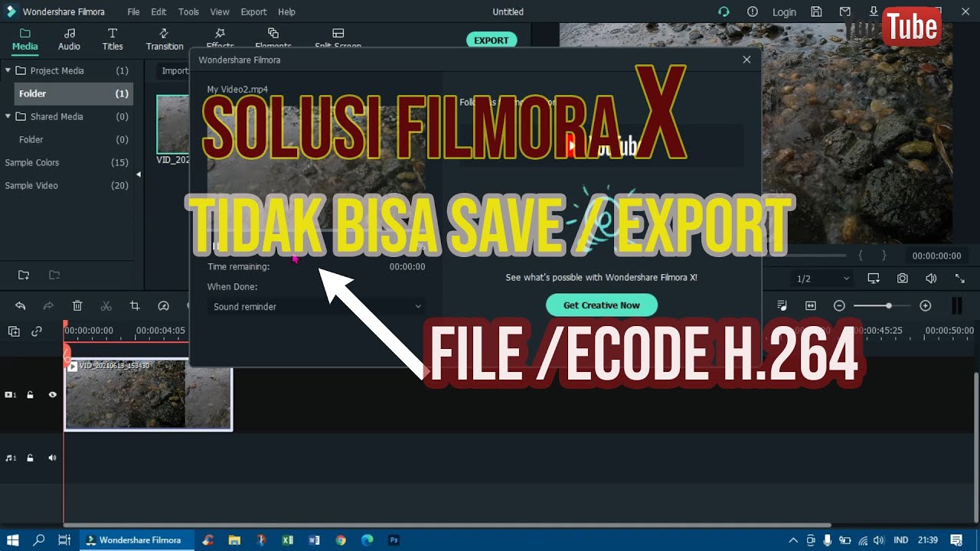
Task: Click the timeline zoom out minus icon
Action: click(x=839, y=305)
